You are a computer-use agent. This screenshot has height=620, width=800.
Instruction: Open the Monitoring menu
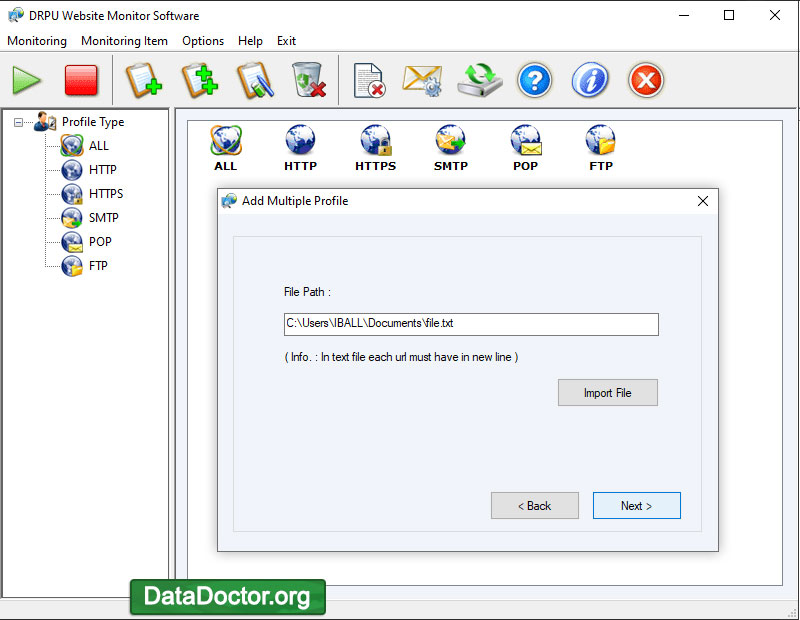(x=36, y=41)
